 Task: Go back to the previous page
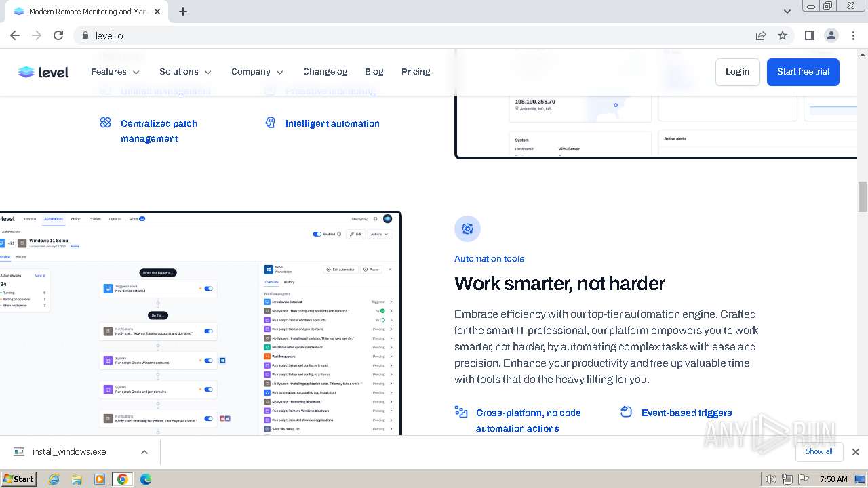coord(15,35)
